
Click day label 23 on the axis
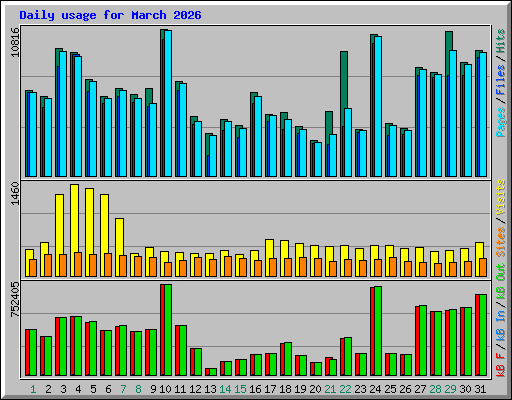(360, 389)
